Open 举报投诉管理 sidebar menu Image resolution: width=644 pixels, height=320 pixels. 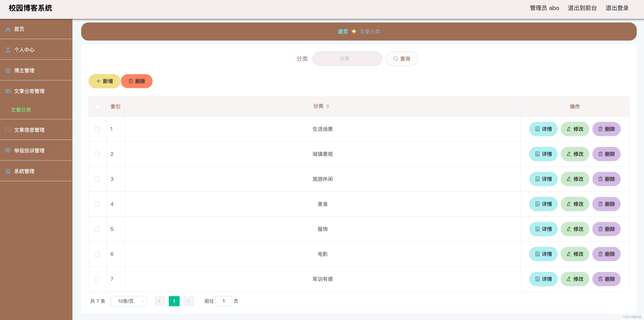(36, 150)
